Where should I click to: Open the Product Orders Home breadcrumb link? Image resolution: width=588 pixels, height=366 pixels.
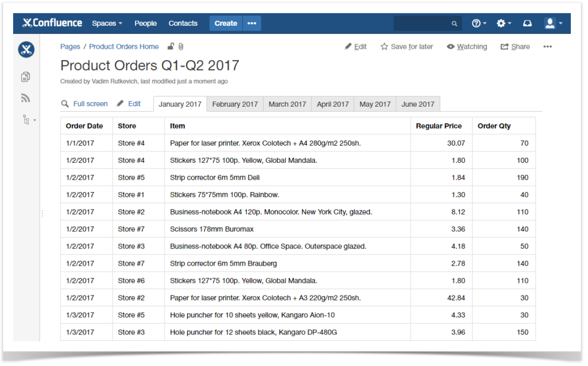coord(123,46)
